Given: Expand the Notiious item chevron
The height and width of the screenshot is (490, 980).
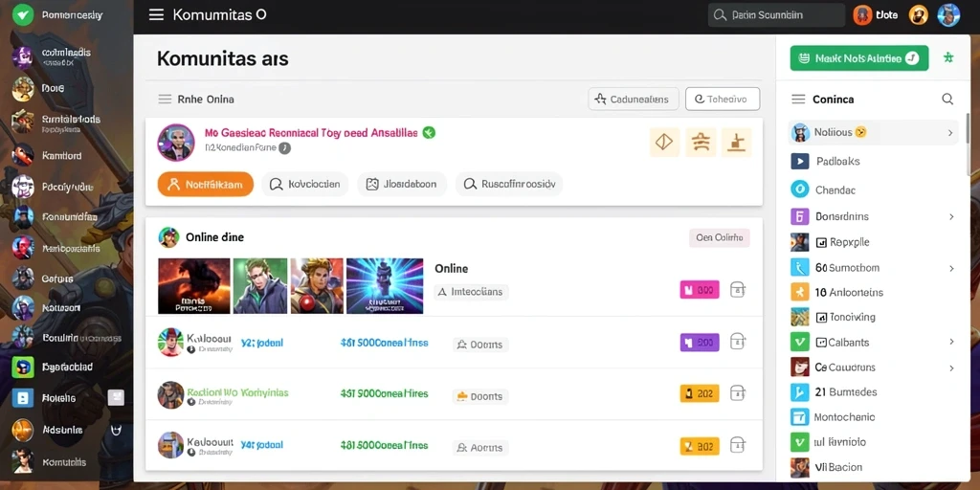Looking at the screenshot, I should click(950, 132).
